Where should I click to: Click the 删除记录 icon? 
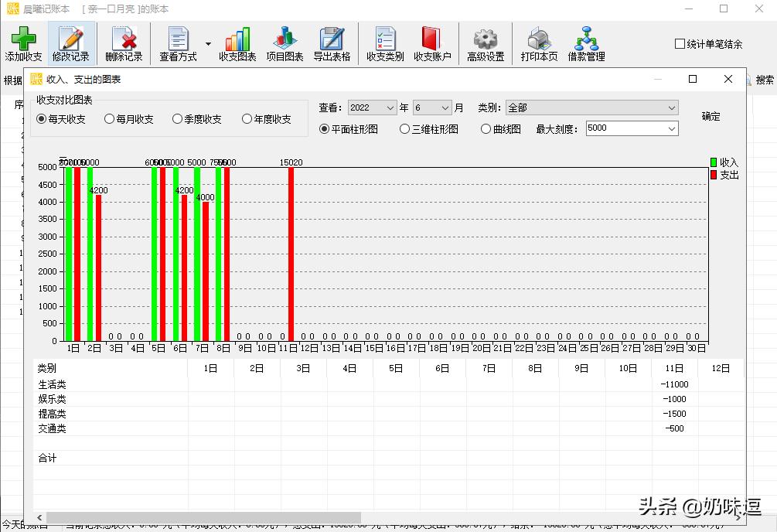point(124,43)
